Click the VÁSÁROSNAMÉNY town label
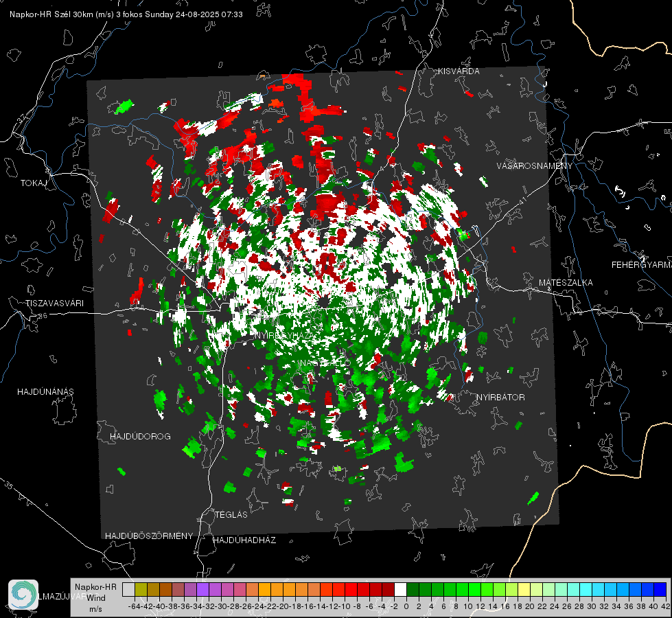 tap(535, 166)
